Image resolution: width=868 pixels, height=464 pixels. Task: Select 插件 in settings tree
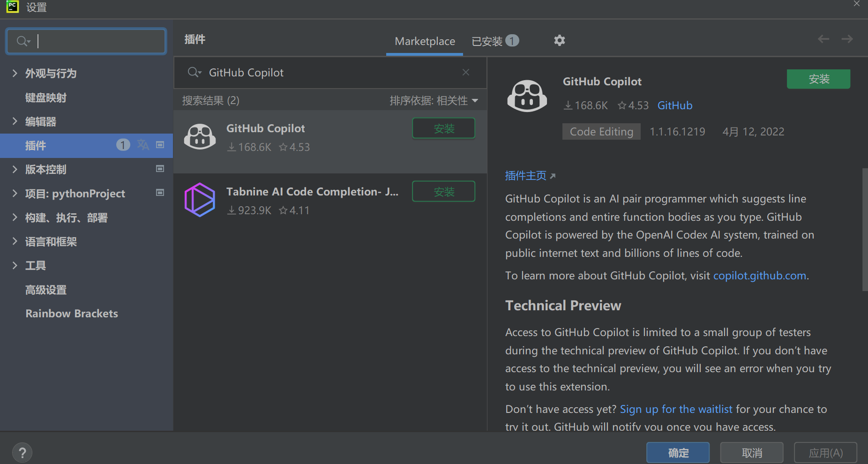87,145
